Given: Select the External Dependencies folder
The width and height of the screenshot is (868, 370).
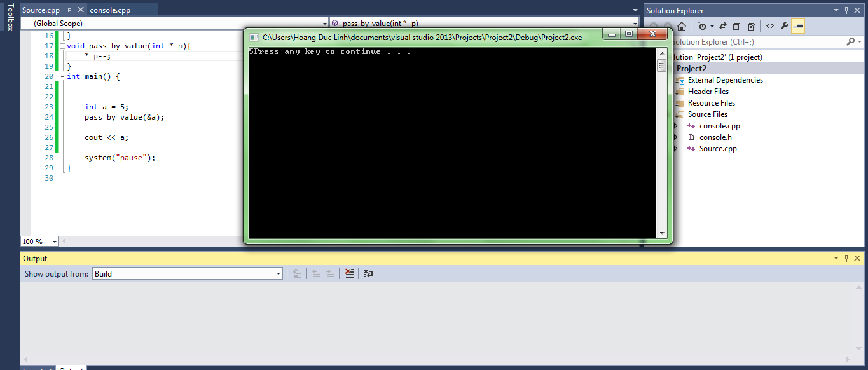Looking at the screenshot, I should pos(725,80).
